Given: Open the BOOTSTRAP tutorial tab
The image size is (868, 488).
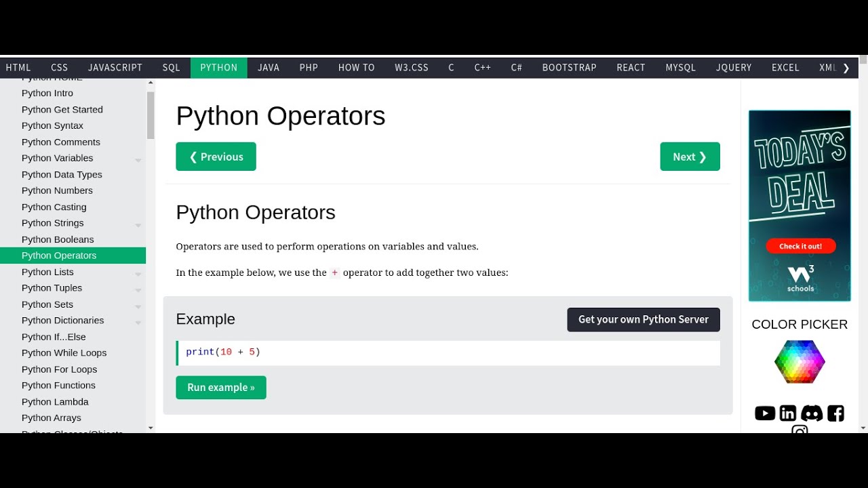Looking at the screenshot, I should 570,68.
